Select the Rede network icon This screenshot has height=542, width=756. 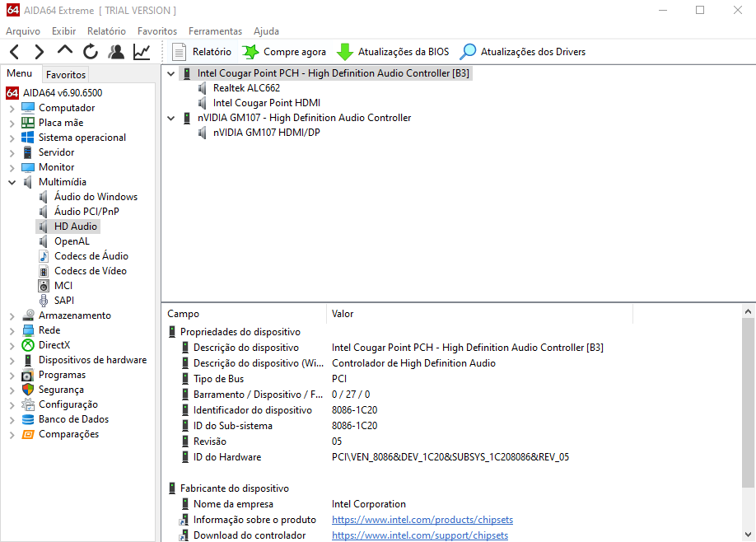28,330
